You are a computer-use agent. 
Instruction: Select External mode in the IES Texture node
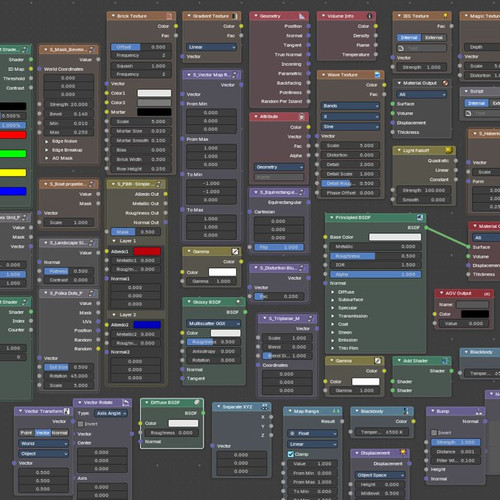(434, 37)
